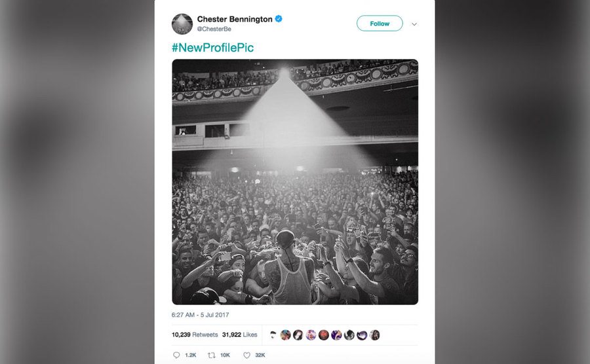This screenshot has height=364, width=590.
Task: Open the black-and-white concert photo
Action: pos(295,181)
